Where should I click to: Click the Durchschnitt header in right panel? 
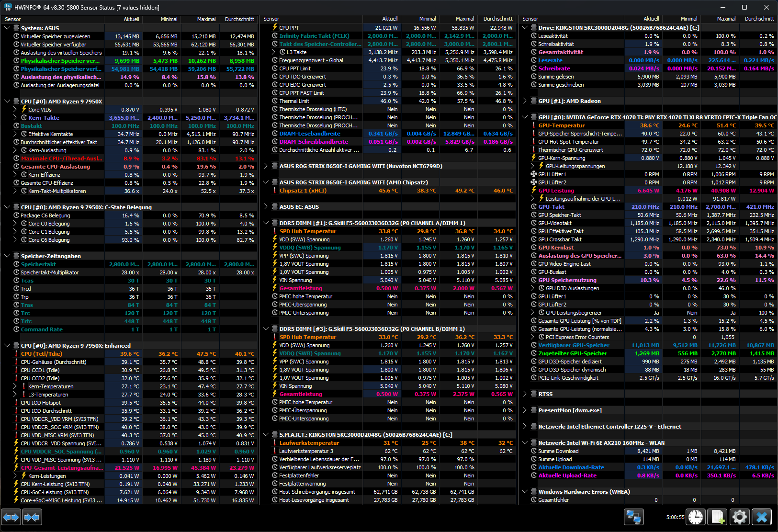[757, 19]
